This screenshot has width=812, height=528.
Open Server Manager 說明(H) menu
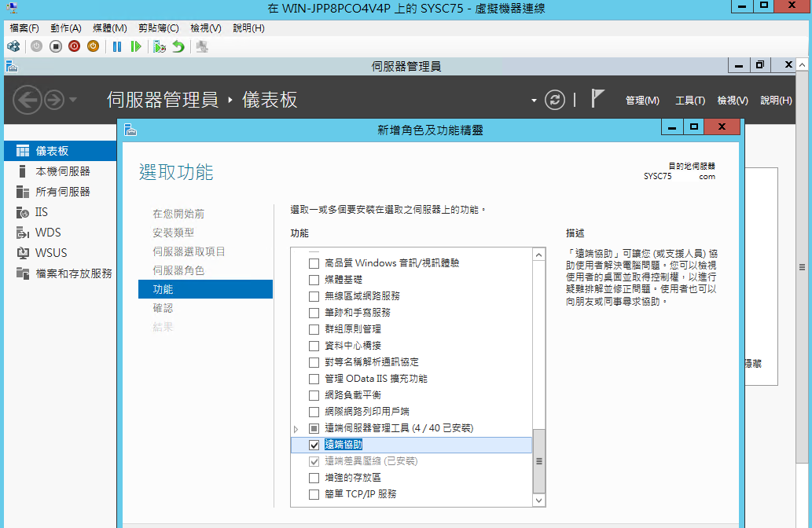(776, 101)
